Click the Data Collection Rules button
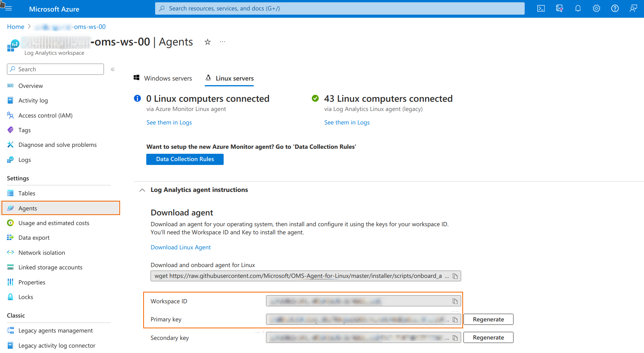The width and height of the screenshot is (644, 353). point(185,159)
